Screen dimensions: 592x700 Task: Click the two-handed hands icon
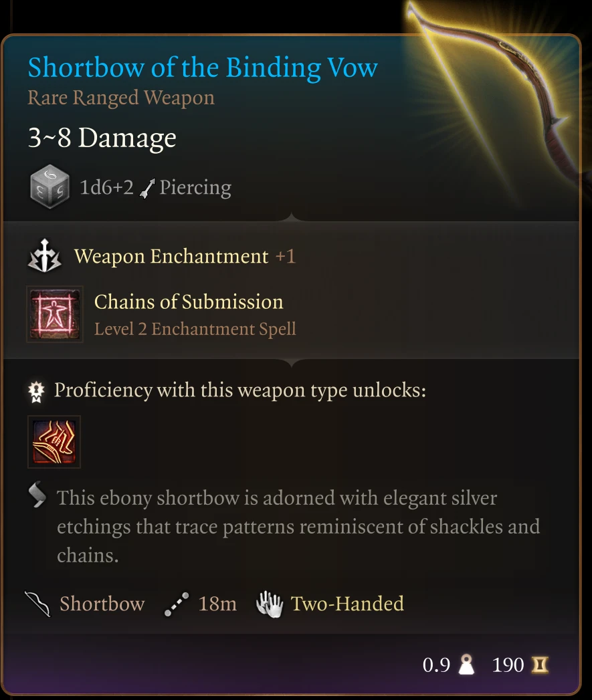(x=270, y=604)
